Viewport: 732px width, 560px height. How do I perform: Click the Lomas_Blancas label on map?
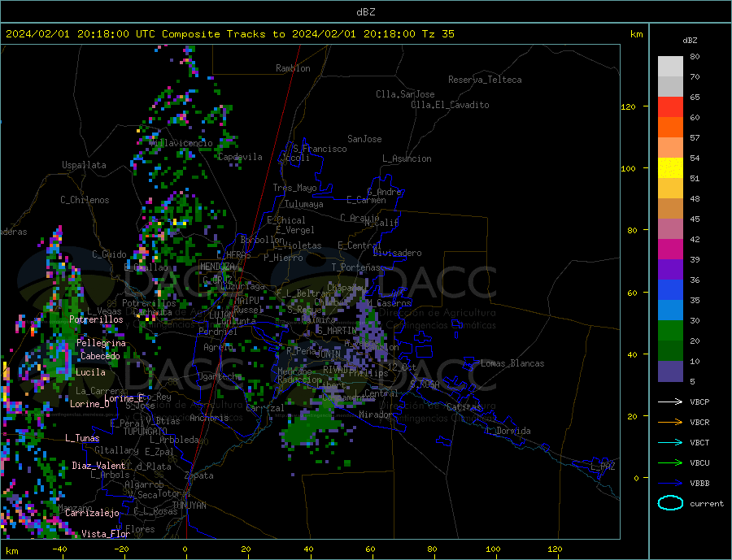(x=512, y=363)
